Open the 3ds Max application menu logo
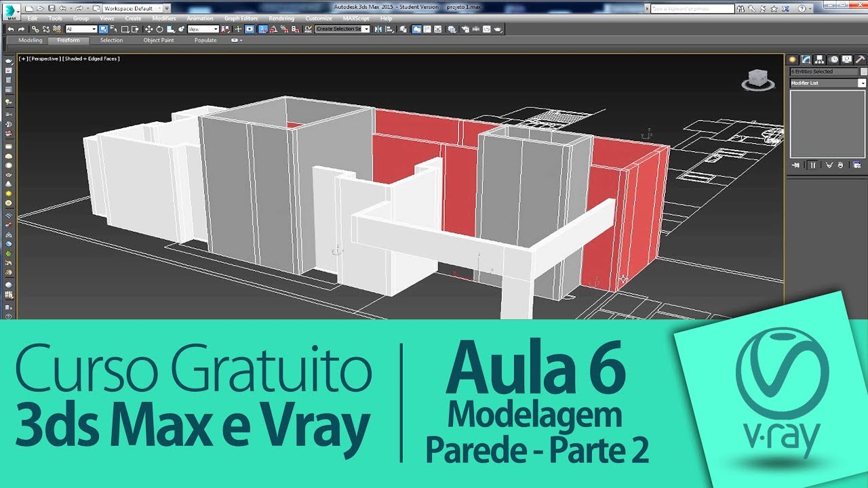Viewport: 868px width, 488px height. pyautogui.click(x=11, y=13)
